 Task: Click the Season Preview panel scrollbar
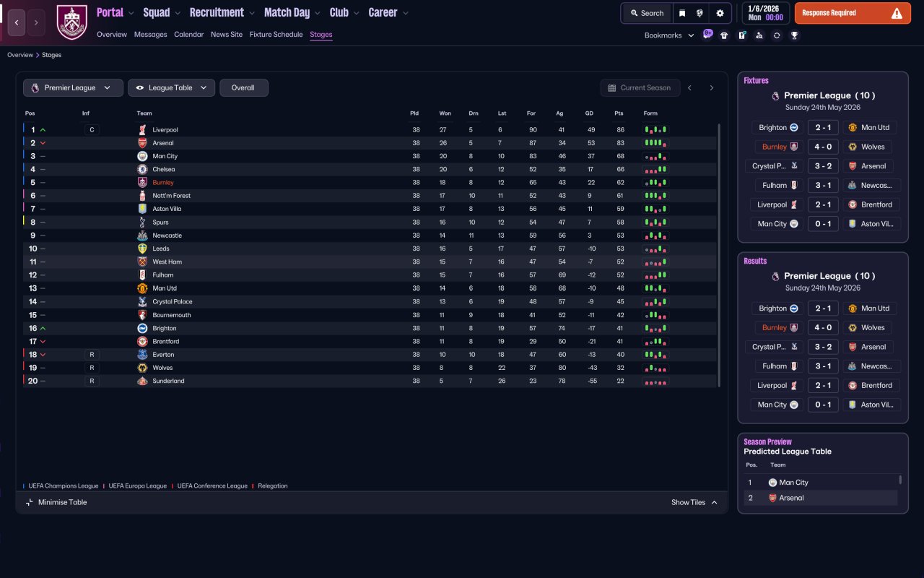[x=900, y=480]
